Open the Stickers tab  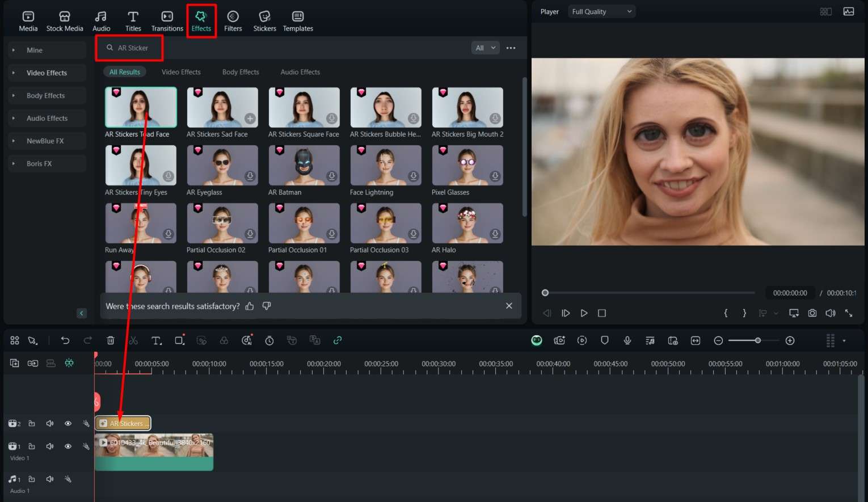click(264, 21)
